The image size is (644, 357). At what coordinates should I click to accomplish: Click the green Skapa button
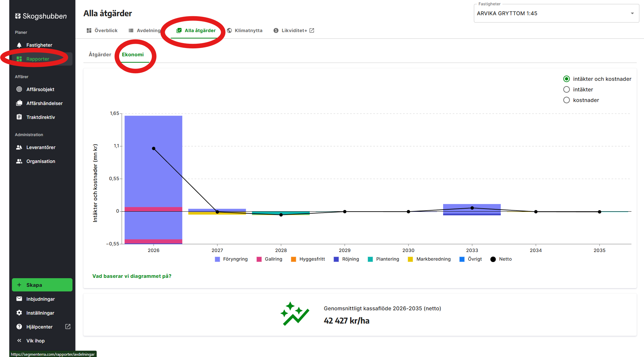(x=42, y=285)
